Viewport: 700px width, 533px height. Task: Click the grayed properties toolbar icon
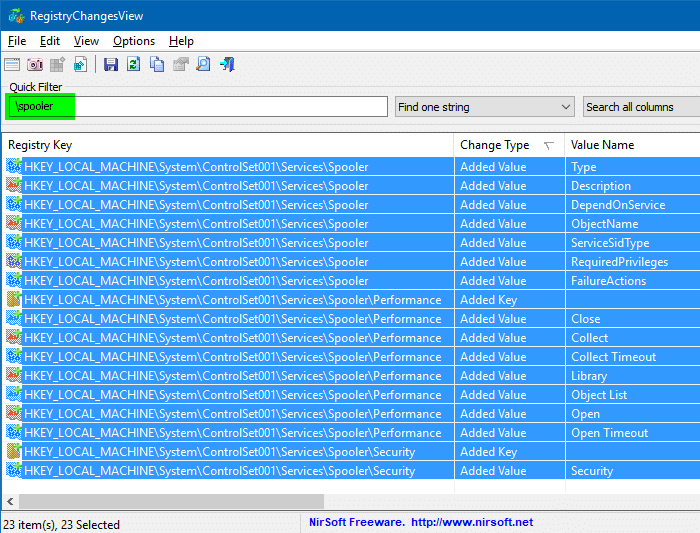(180, 64)
